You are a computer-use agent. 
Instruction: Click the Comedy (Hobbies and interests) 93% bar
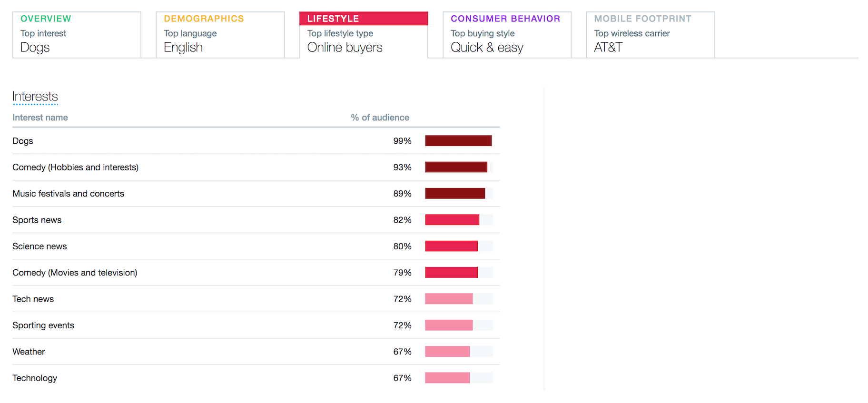pyautogui.click(x=456, y=167)
